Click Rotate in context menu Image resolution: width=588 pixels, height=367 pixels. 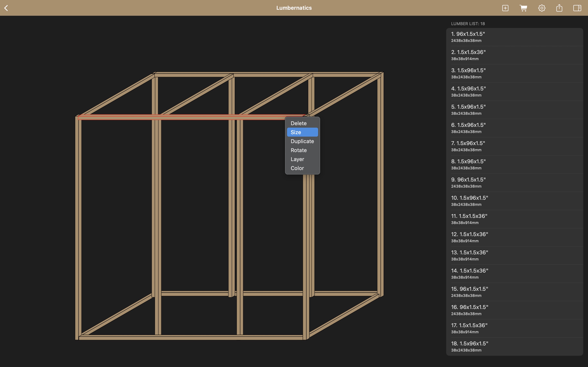click(x=299, y=150)
